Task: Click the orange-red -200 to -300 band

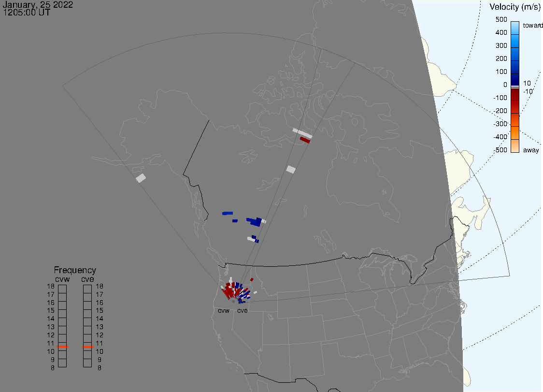Action: (x=515, y=120)
